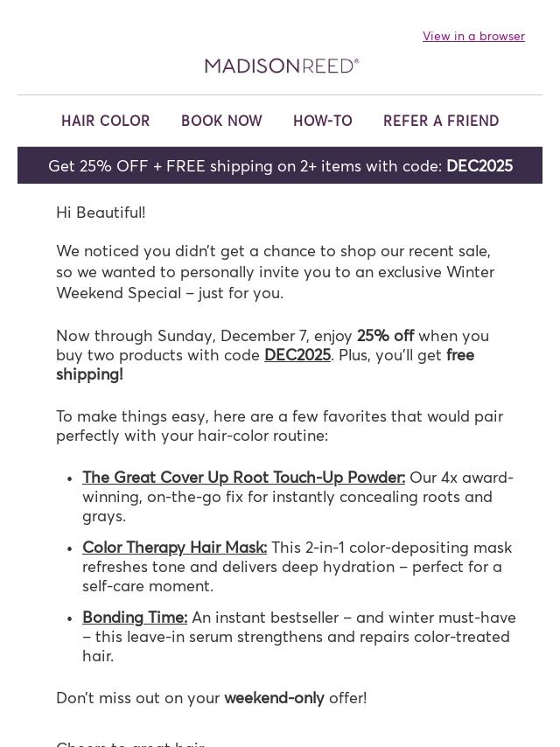This screenshot has width=560, height=747.
Task: Open the REFER A FRIEND menu link
Action: coord(441,121)
